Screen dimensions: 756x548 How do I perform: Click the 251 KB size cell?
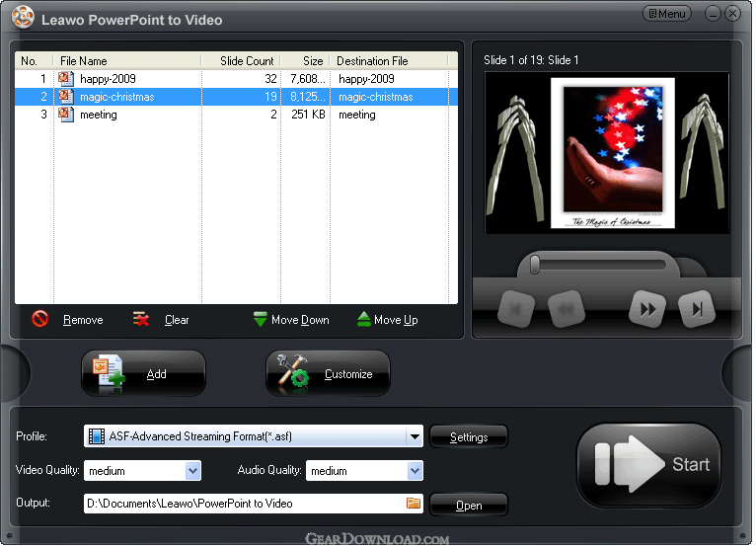pos(308,115)
